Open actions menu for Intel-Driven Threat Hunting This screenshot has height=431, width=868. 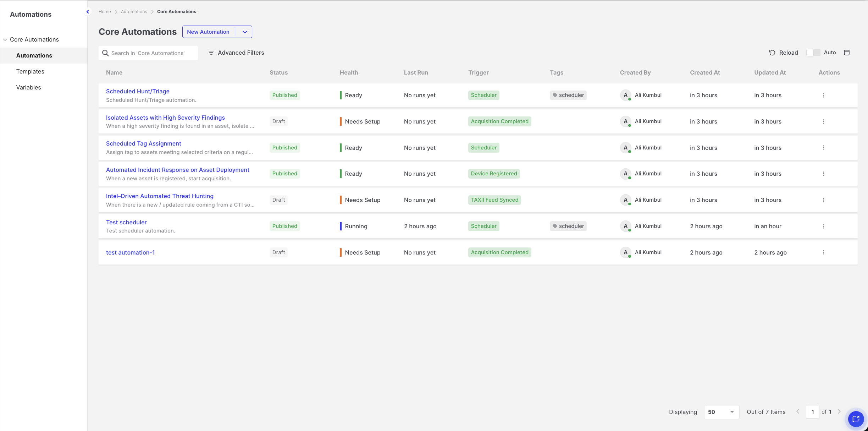[824, 200]
